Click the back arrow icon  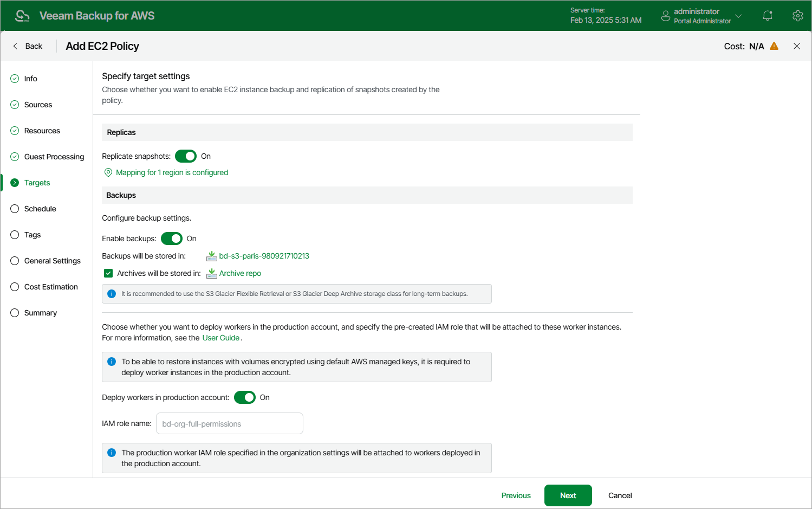coord(15,46)
